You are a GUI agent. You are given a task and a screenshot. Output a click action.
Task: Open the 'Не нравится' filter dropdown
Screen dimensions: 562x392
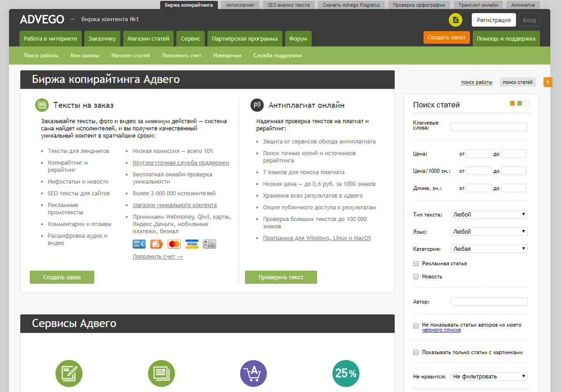click(489, 376)
